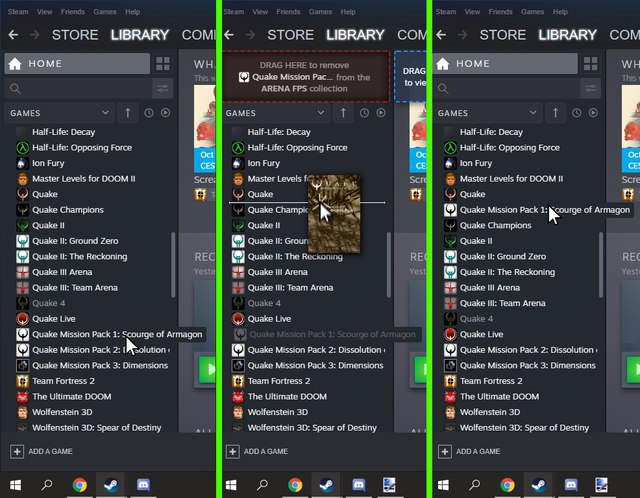Click library search field in left panel

(79, 88)
